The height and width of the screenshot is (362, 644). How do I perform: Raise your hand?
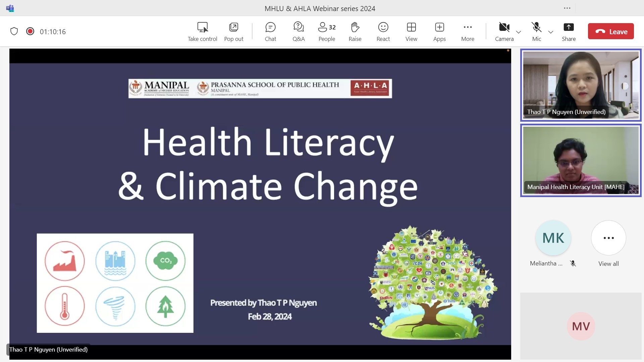pyautogui.click(x=355, y=32)
